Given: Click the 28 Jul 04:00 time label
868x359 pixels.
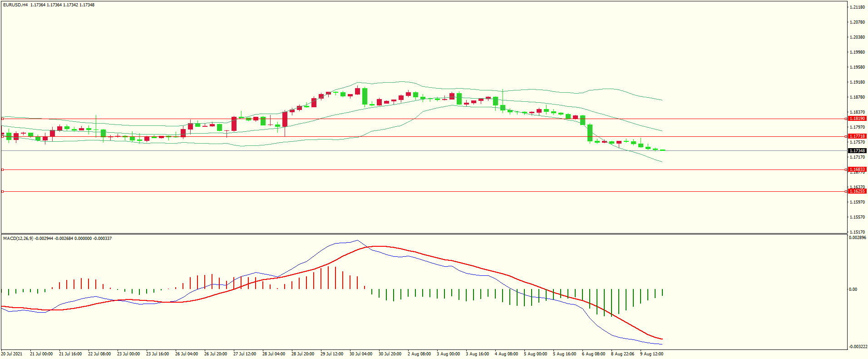Looking at the screenshot, I should point(274,354).
